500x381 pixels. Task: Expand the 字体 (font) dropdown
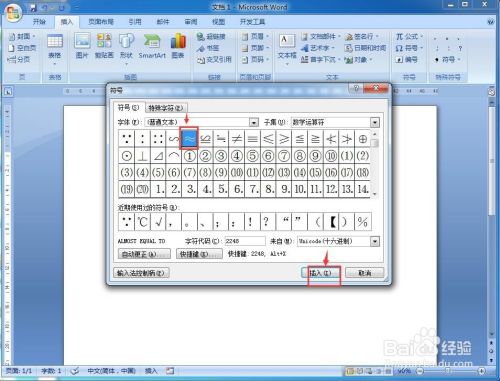[254, 122]
